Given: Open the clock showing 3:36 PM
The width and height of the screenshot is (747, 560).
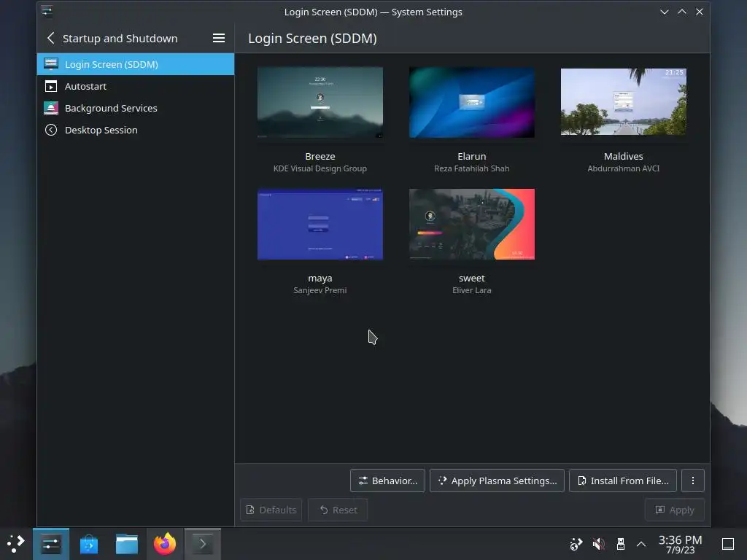Looking at the screenshot, I should [x=680, y=544].
